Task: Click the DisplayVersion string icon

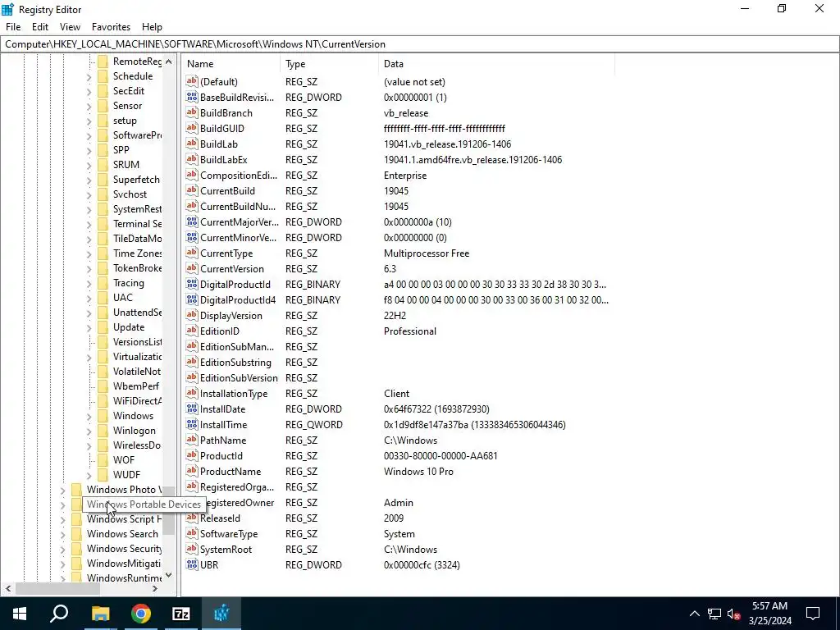Action: click(x=192, y=316)
